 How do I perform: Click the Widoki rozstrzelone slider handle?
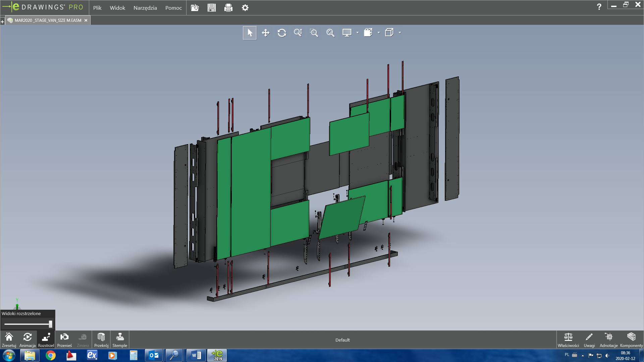click(x=50, y=324)
